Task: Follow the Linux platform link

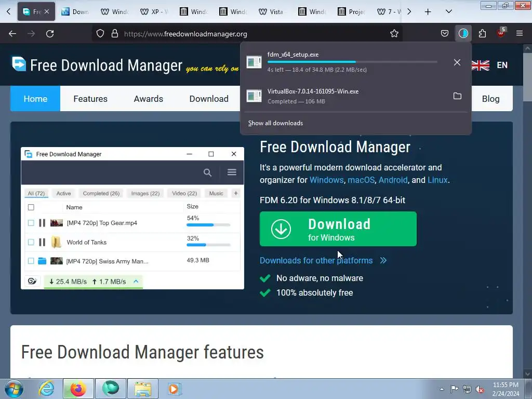Action: [x=437, y=180]
